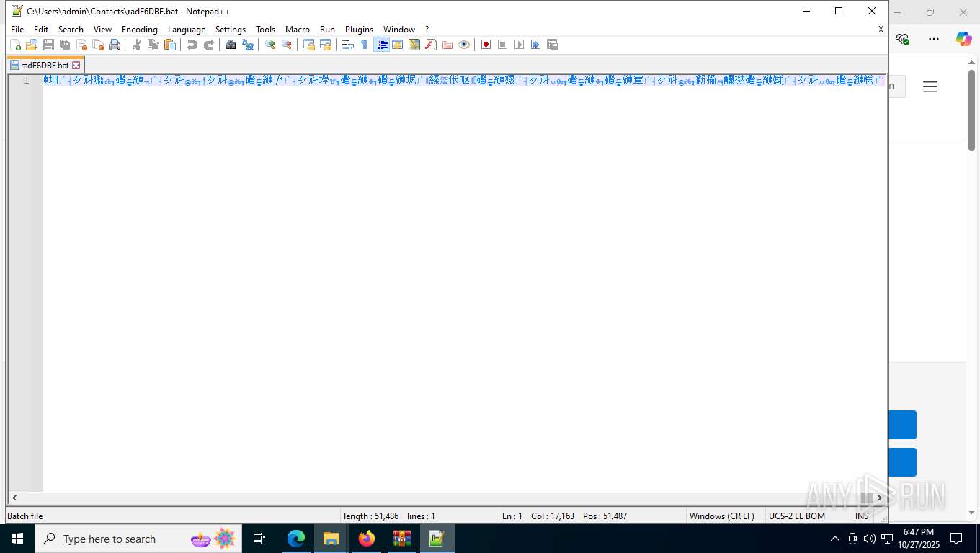Undo the last action via toolbar
The image size is (980, 553).
tap(192, 45)
